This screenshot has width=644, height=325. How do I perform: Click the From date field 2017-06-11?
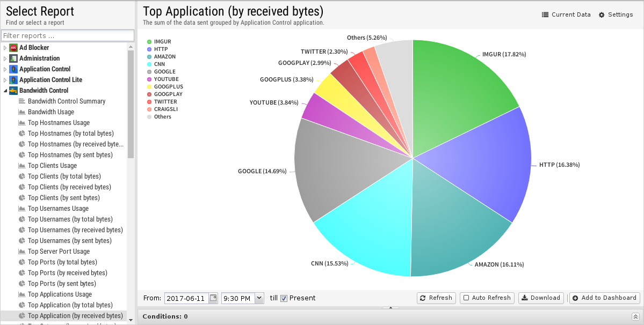pyautogui.click(x=187, y=298)
